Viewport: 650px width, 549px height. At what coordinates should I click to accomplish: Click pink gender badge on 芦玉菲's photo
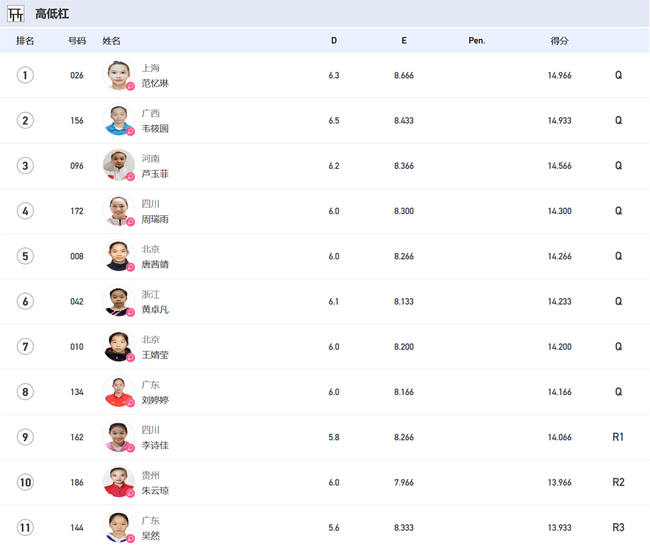pyautogui.click(x=130, y=177)
